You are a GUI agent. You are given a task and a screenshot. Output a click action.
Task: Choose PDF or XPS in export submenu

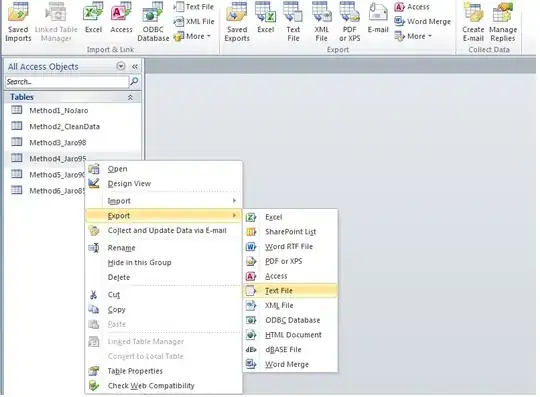[290, 261]
